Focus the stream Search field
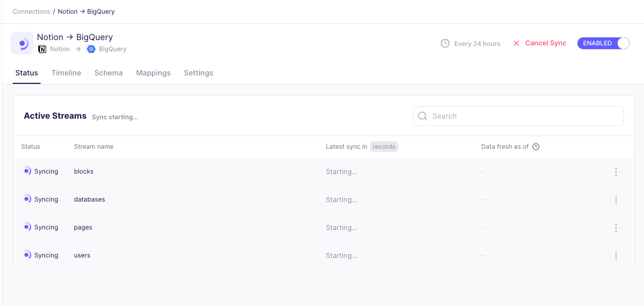644x306 pixels. tap(518, 116)
